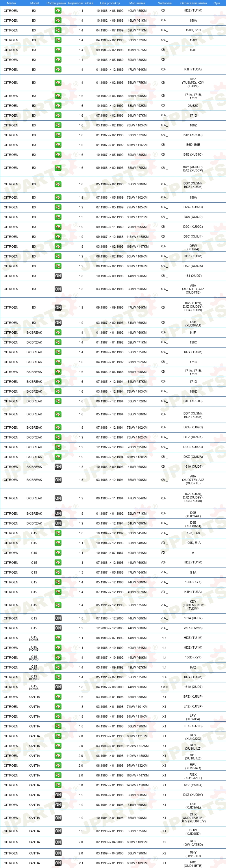226x868 pixels.
Task: Select the '140kW / 190KM' power cell
Action: (x=137, y=785)
